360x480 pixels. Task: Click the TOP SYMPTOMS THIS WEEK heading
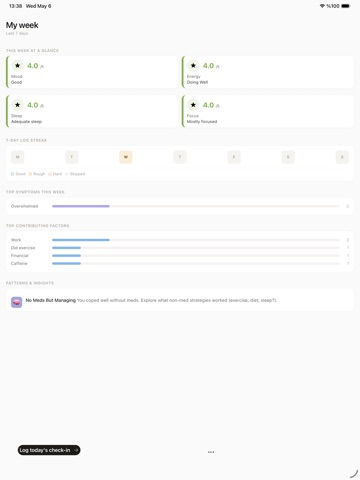pos(35,192)
